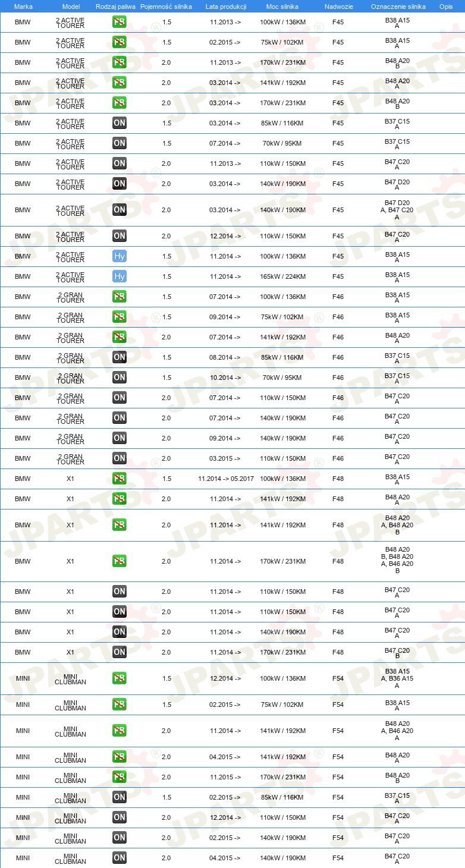Click the 09.2014 -> date in the 75kW F46 row
Viewport: 465px width, 868px height.
coord(225,317)
